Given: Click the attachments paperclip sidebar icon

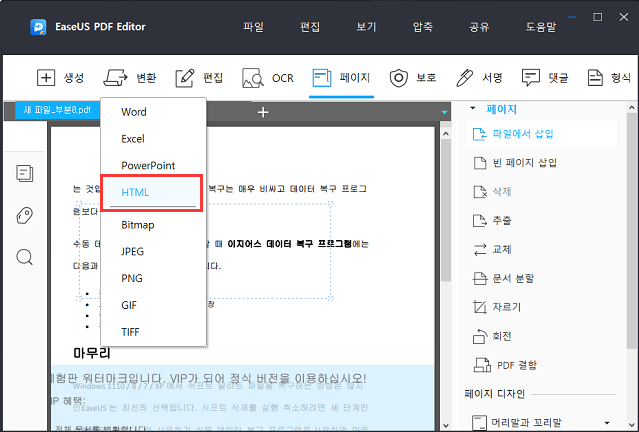Looking at the screenshot, I should coord(25,216).
